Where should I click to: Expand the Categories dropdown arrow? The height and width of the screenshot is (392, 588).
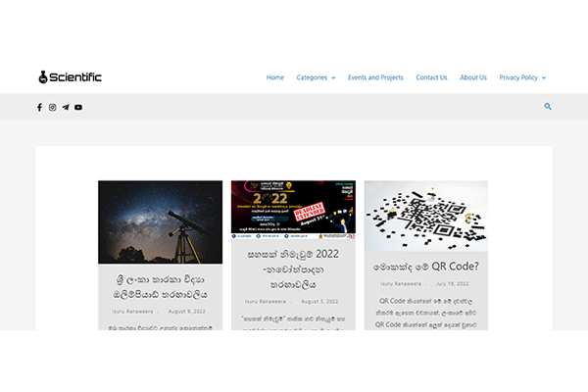tap(333, 77)
